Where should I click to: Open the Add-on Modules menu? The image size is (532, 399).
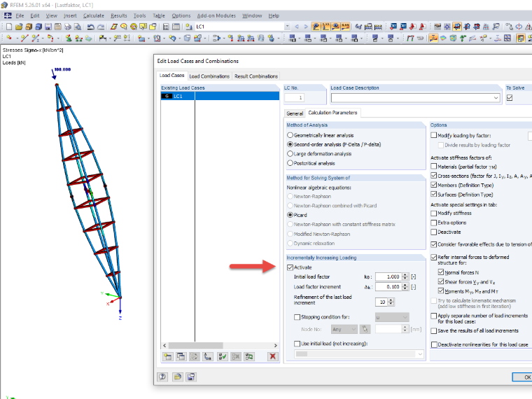tap(216, 15)
